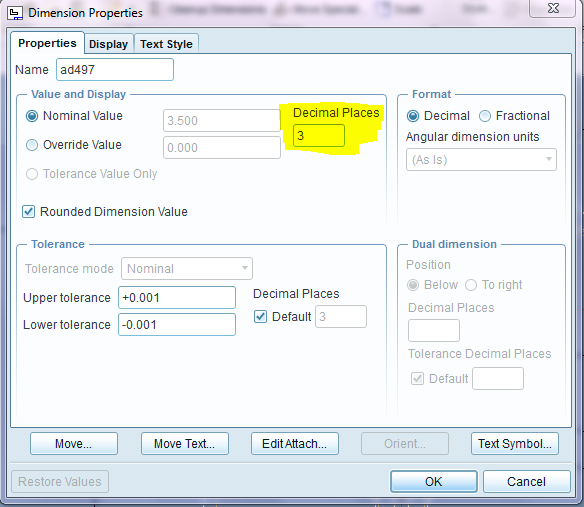Click the Nominal Value field showing 3.500

pyautogui.click(x=222, y=120)
